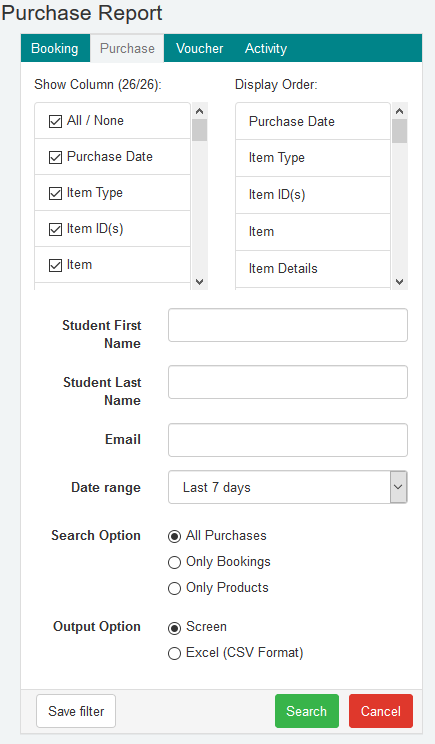Click up arrow of Display Order scrollbar
Image resolution: width=435 pixels, height=744 pixels.
[400, 111]
